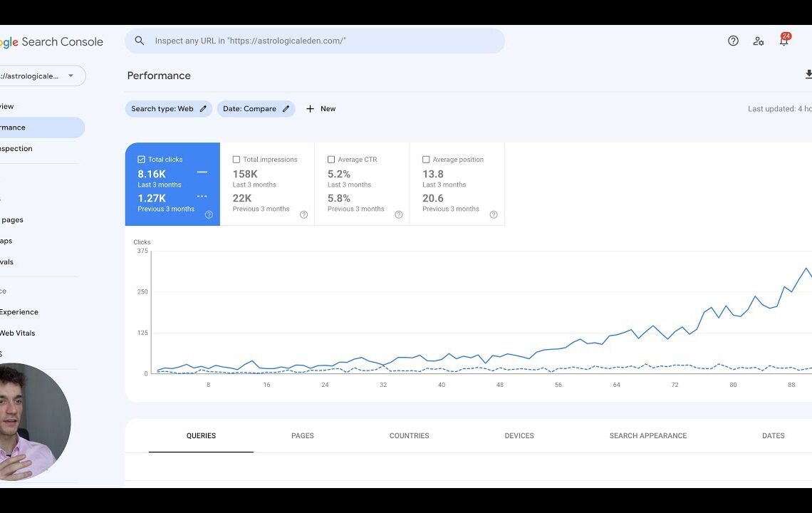Image resolution: width=812 pixels, height=513 pixels.
Task: Enable the Average position checkbox
Action: pyautogui.click(x=426, y=160)
